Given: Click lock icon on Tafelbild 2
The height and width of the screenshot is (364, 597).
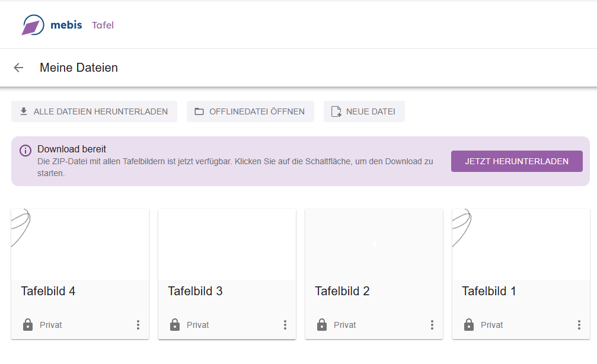Looking at the screenshot, I should 321,325.
